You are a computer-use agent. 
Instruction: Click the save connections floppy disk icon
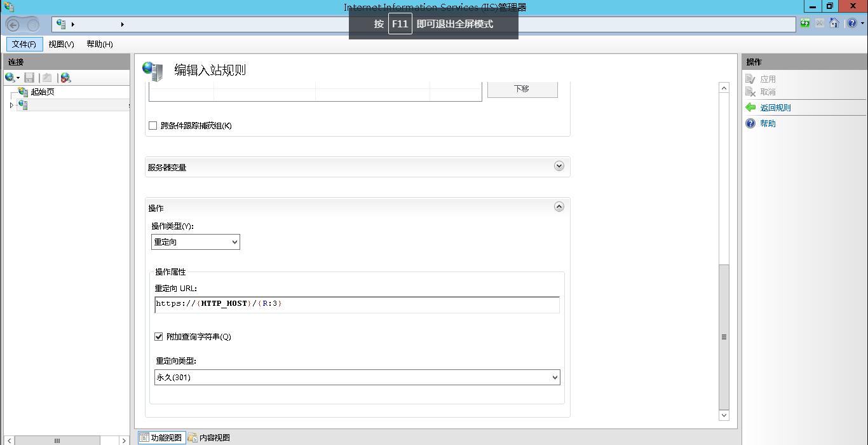29,78
